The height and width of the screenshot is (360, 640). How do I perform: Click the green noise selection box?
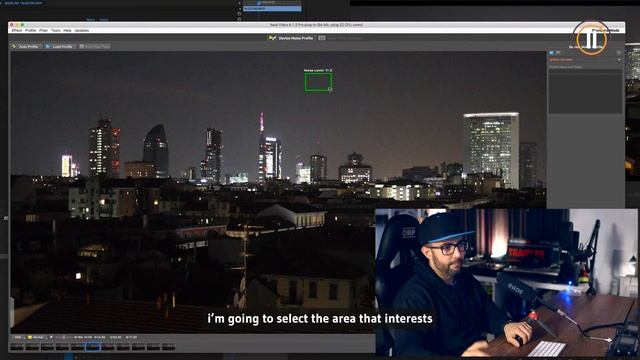[318, 82]
